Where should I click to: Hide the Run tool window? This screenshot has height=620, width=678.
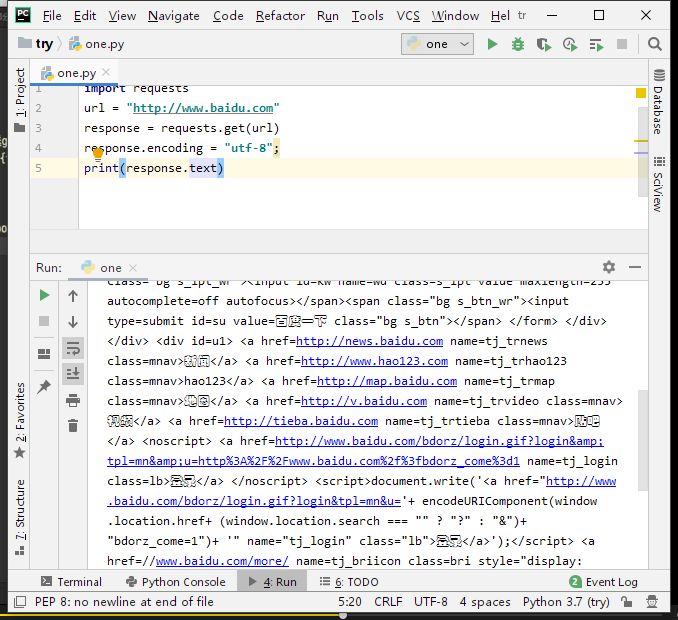(635, 267)
